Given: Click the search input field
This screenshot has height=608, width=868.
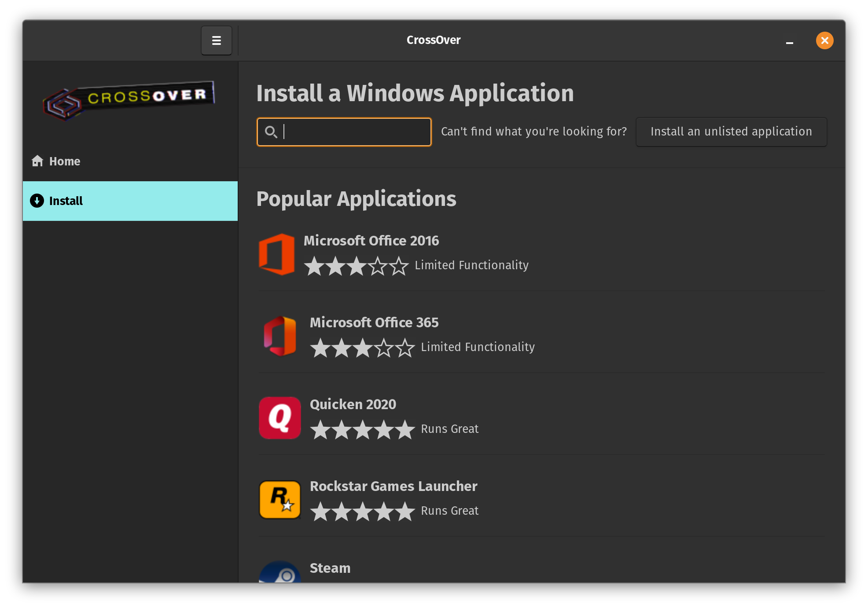Looking at the screenshot, I should click(x=344, y=131).
